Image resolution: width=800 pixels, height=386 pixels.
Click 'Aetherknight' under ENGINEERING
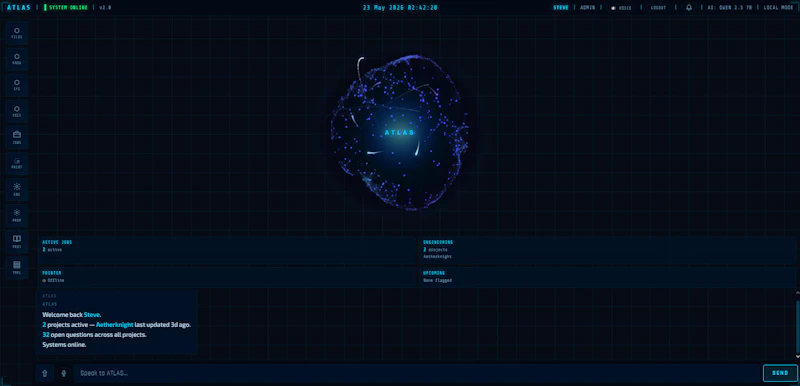pos(437,256)
